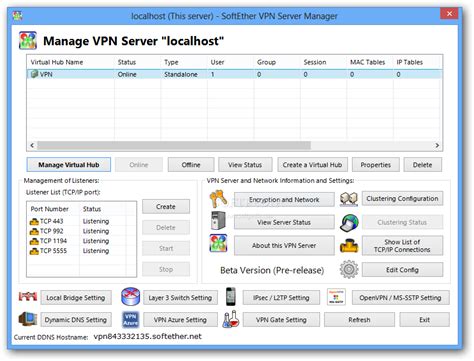This screenshot has height=361, width=474.
Task: Click the Edit Config button
Action: pyautogui.click(x=402, y=270)
